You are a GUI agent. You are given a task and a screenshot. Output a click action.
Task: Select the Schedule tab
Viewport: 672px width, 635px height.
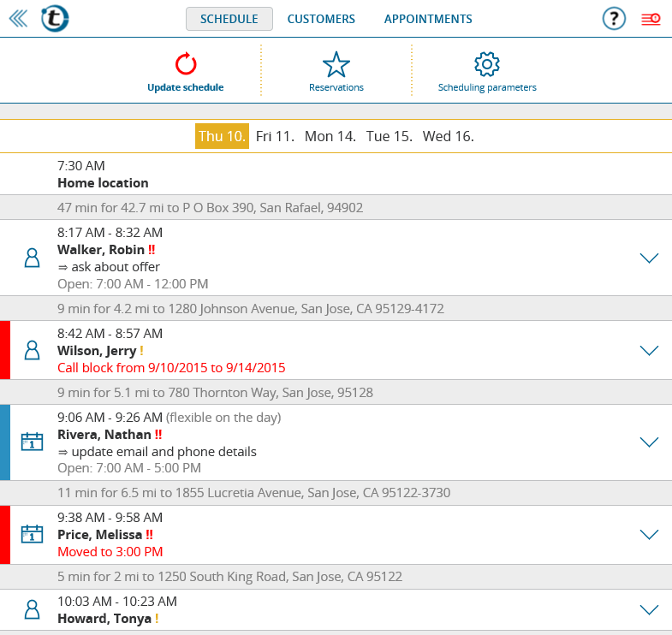229,19
